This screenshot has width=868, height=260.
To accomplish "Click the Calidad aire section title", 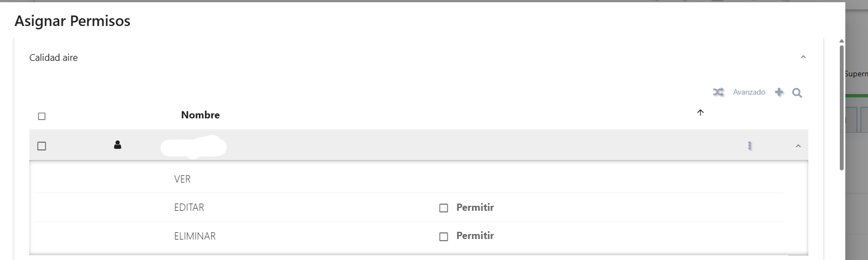I will [x=54, y=58].
